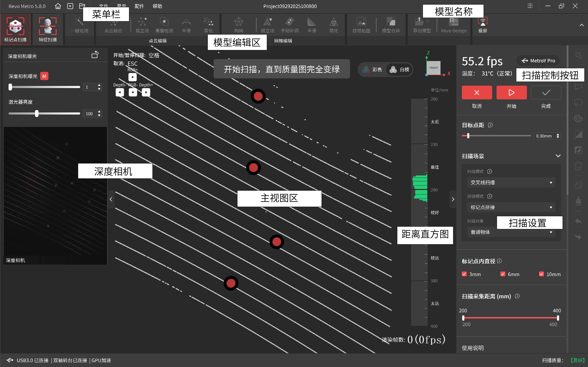The width and height of the screenshot is (588, 367).
Task: Toggle the 10mm marker diameter checkbox
Action: (541, 274)
